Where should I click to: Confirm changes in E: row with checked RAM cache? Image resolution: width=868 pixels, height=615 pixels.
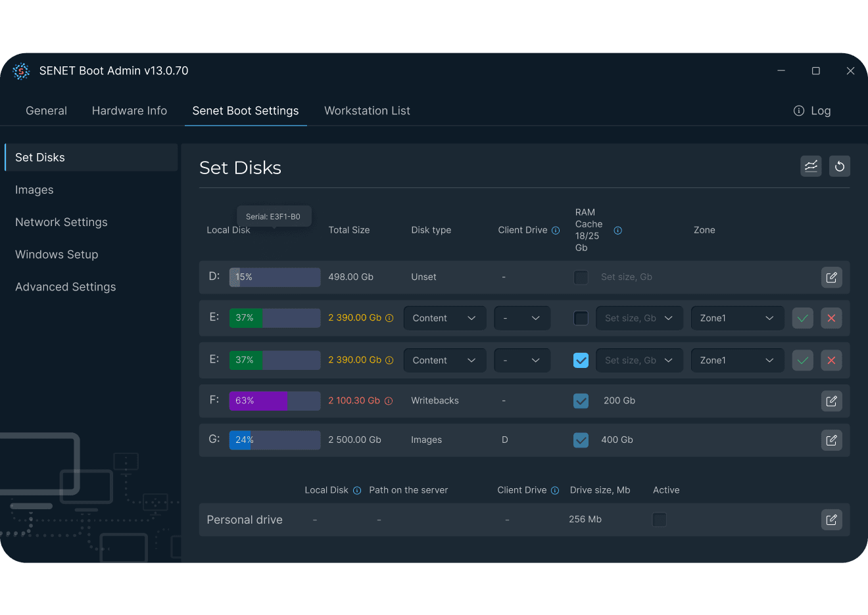[x=803, y=360]
